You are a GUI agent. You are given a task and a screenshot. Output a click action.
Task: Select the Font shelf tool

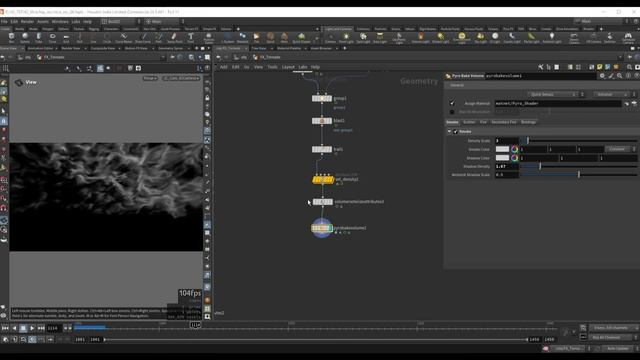[x=191, y=38]
